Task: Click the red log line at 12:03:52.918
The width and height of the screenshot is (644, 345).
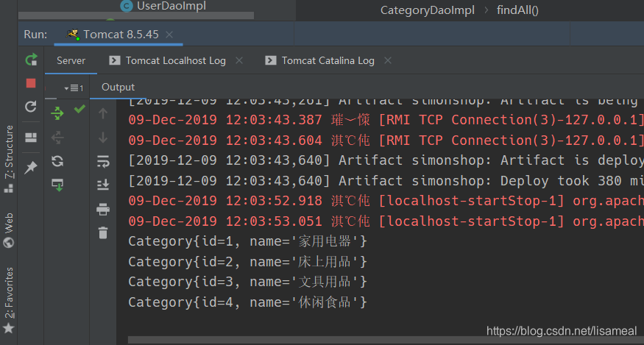Action: pos(386,201)
